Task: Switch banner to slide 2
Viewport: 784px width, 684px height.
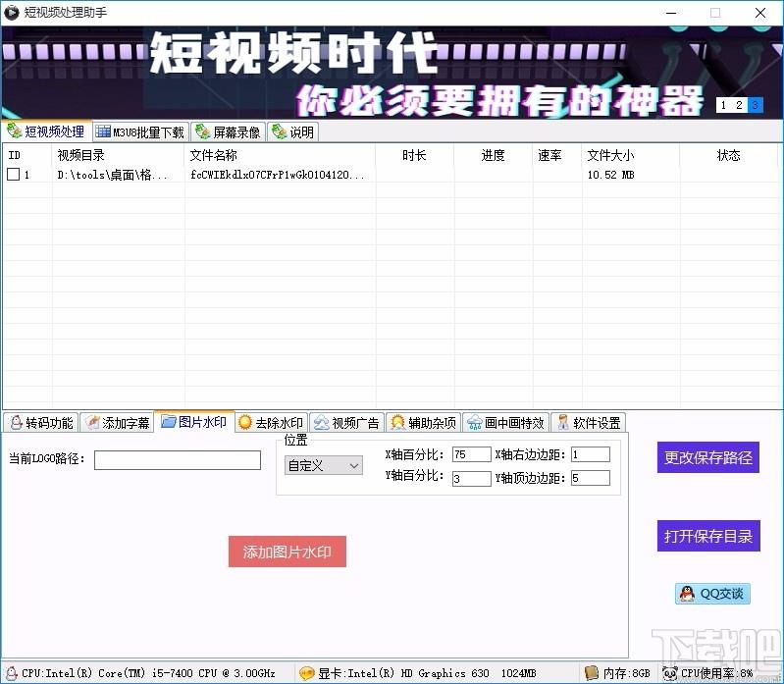Action: (x=739, y=105)
